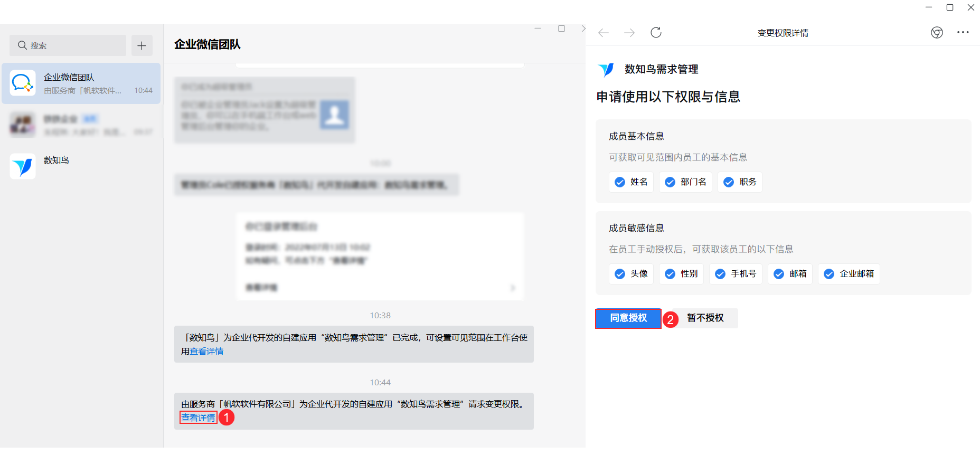Open the blurred group chat avatar

pyautogui.click(x=23, y=125)
